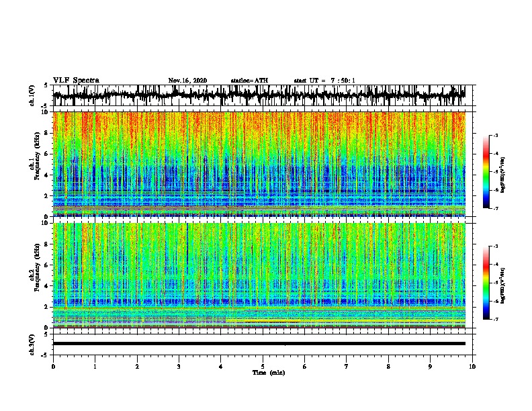
Task: Click time axis tick label "5"
Action: (x=263, y=367)
